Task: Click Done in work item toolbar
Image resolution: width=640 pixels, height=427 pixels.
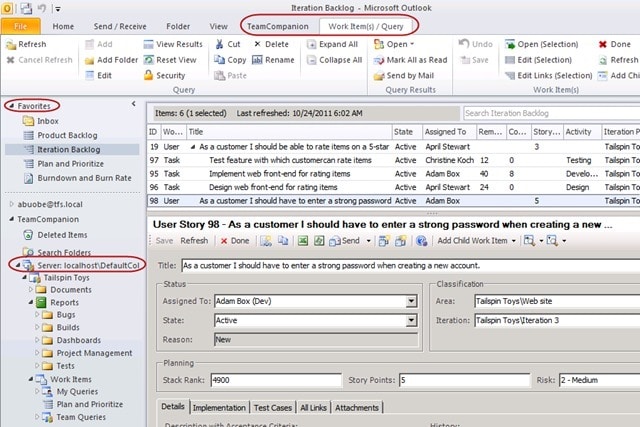Action: [x=235, y=241]
